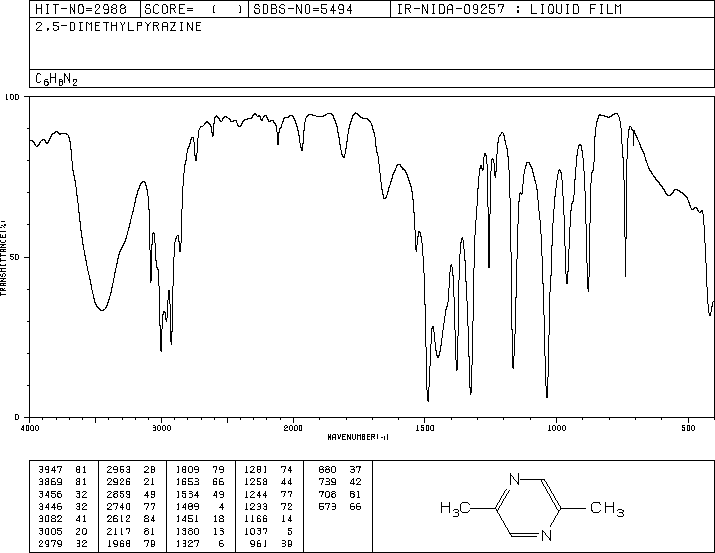The height and width of the screenshot is (553, 715).
Task: Click the WAVENUMBER x-axis title
Action: (358, 437)
